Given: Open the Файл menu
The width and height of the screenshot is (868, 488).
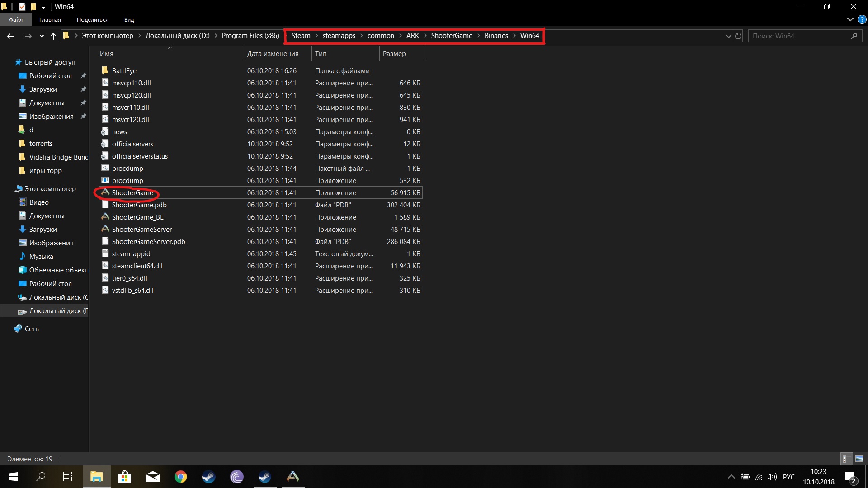Looking at the screenshot, I should point(16,20).
